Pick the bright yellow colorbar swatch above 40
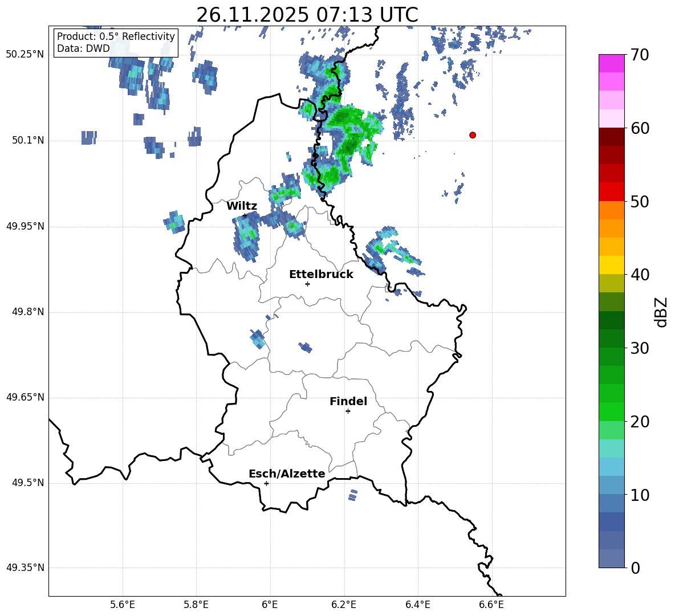 tap(612, 266)
